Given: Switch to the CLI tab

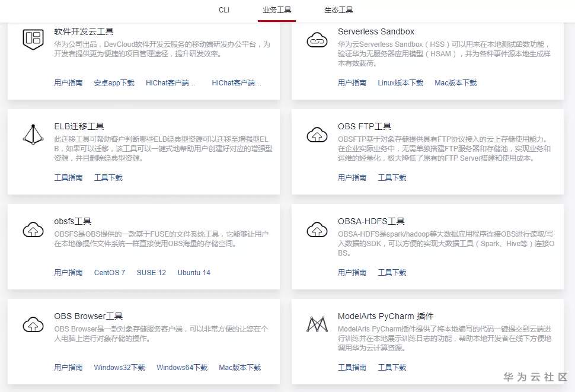Looking at the screenshot, I should (223, 10).
